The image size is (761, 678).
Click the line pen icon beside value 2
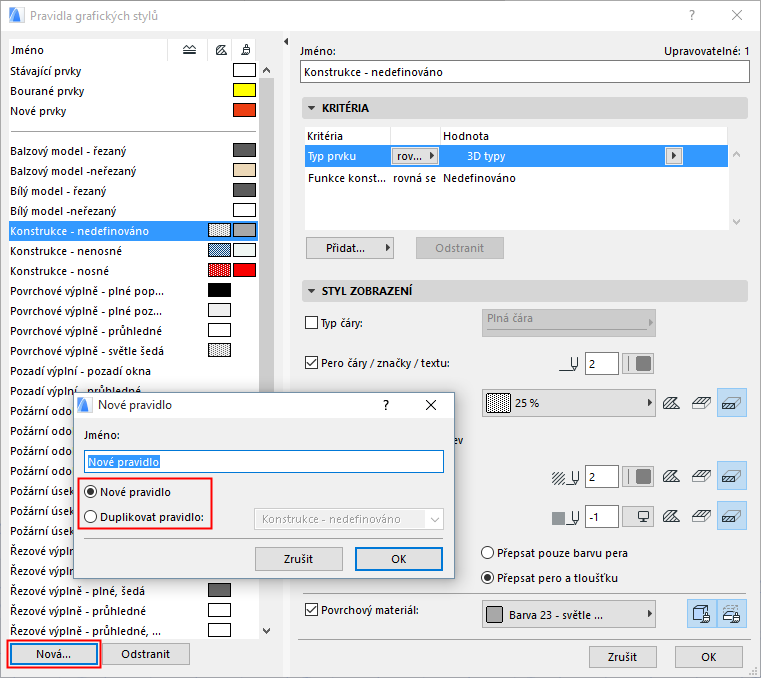pos(569,364)
